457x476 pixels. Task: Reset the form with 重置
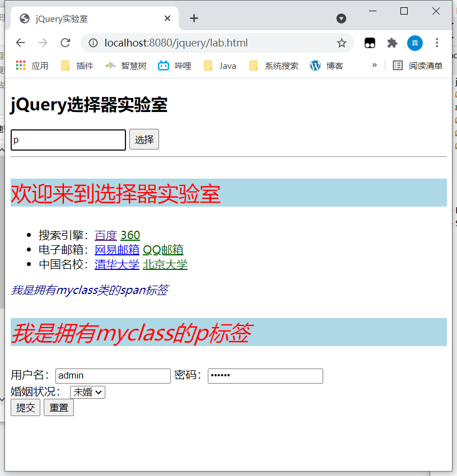pyautogui.click(x=59, y=408)
